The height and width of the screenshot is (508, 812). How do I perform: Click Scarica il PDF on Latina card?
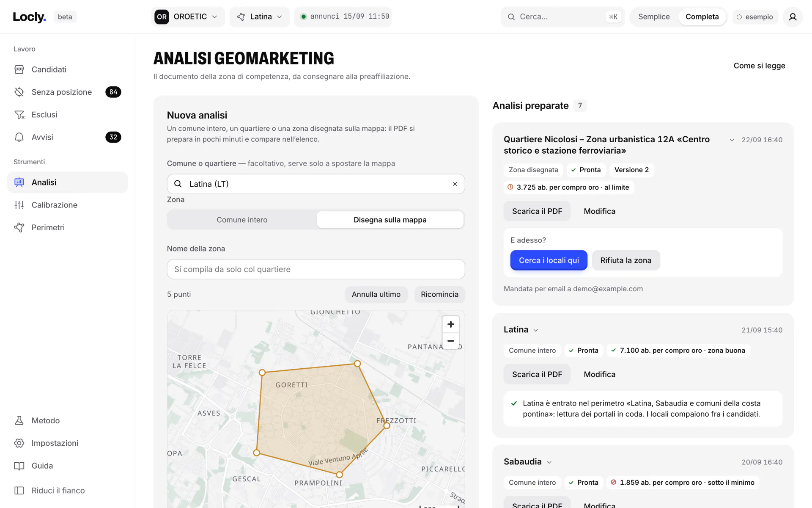pyautogui.click(x=537, y=374)
